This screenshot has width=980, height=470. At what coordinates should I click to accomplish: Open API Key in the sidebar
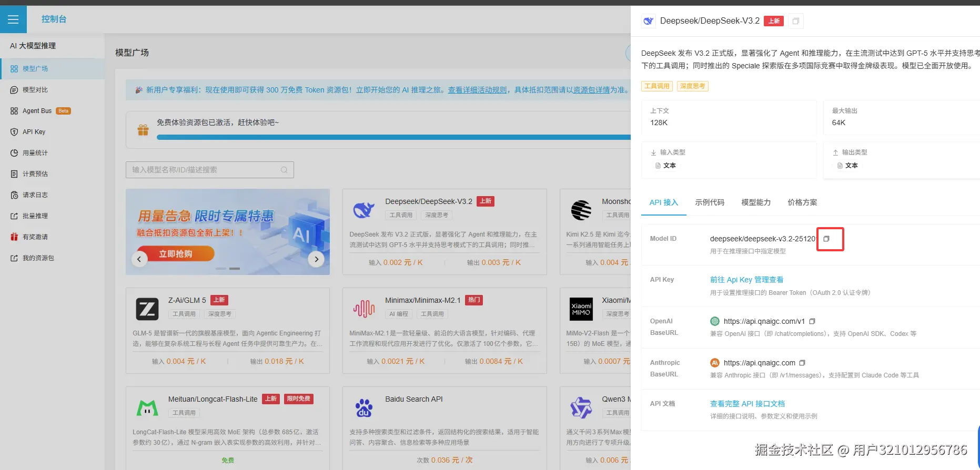tap(52, 132)
